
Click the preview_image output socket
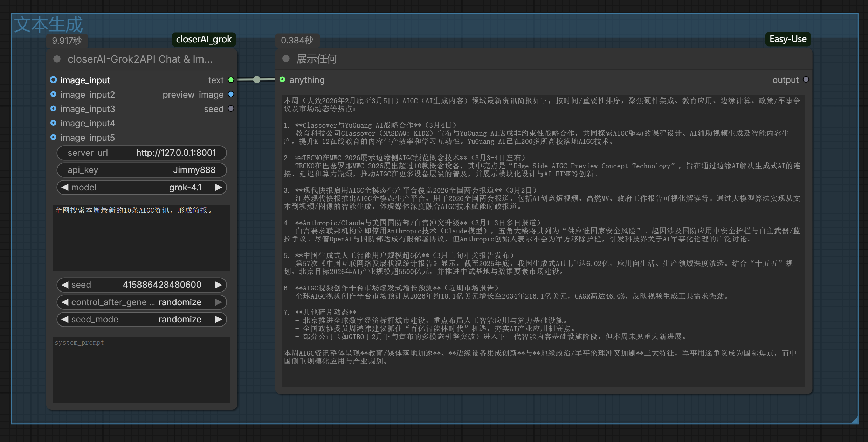231,94
